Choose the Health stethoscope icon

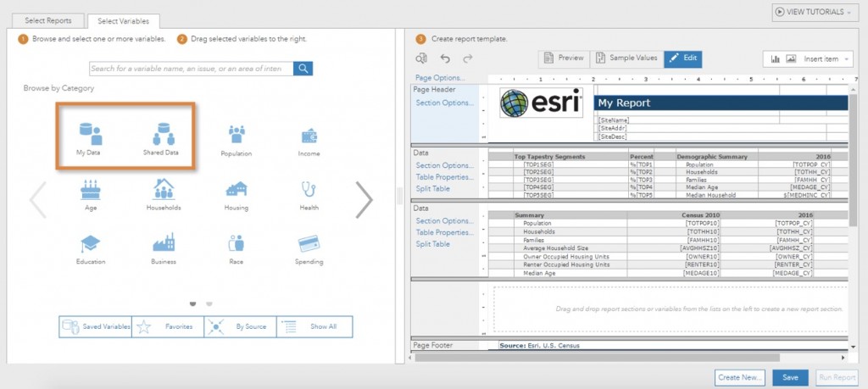click(309, 189)
